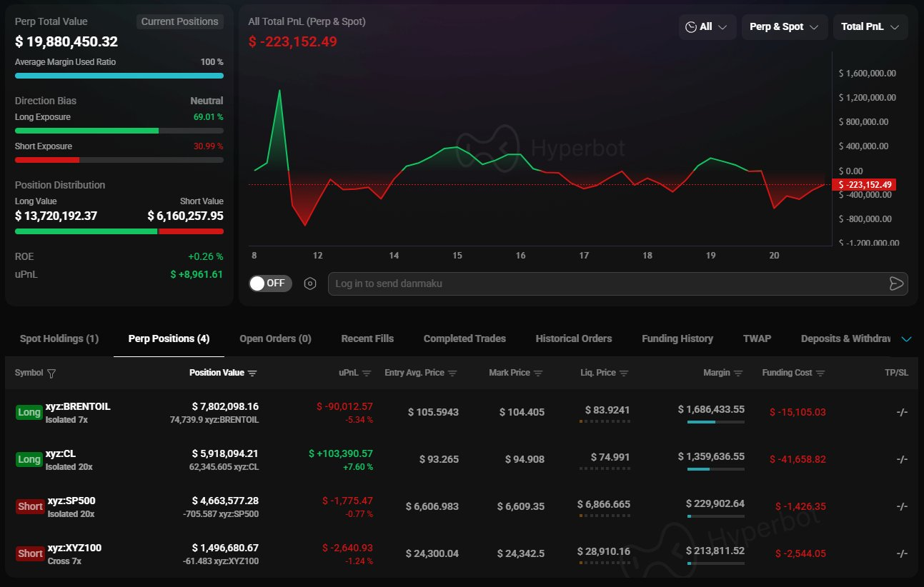Open the All time range dropdown
Viewport: 924px width, 587px height.
point(707,27)
